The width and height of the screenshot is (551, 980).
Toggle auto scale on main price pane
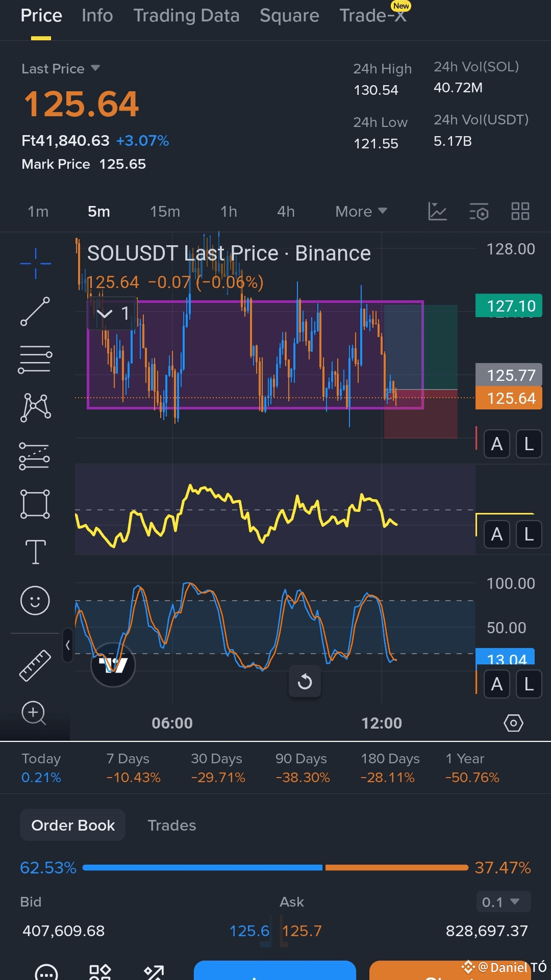[496, 444]
